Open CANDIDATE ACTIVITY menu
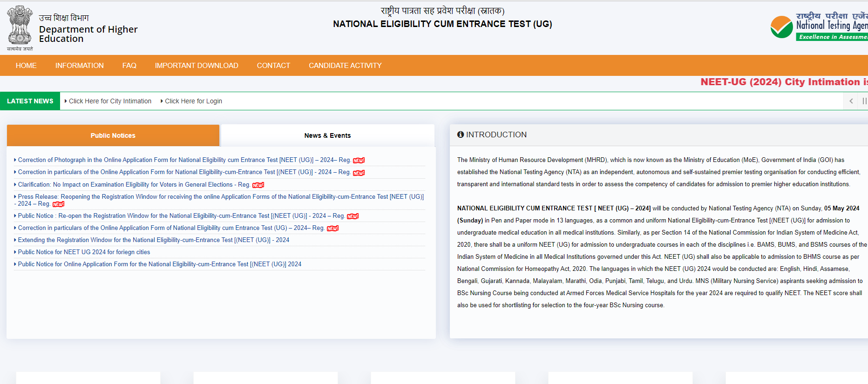The image size is (868, 384). pyautogui.click(x=345, y=66)
